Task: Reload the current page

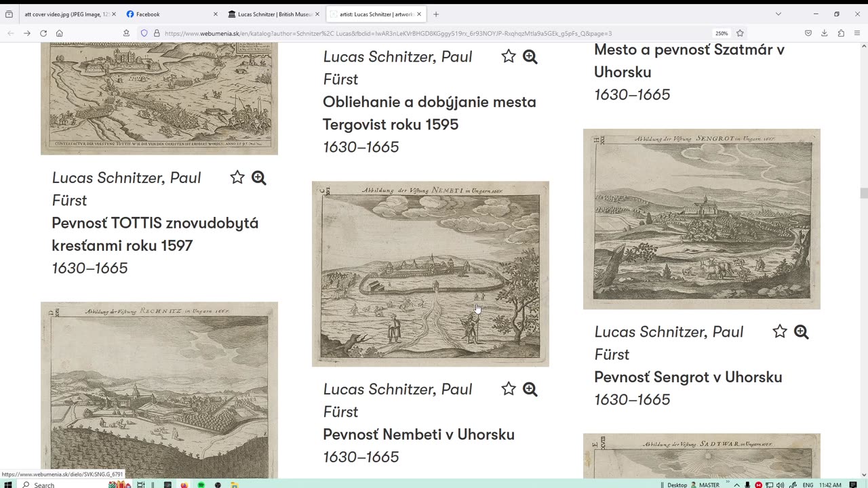Action: tap(43, 33)
